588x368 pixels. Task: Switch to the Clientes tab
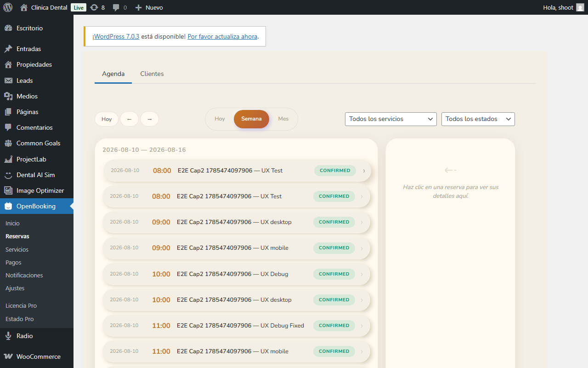pos(152,74)
